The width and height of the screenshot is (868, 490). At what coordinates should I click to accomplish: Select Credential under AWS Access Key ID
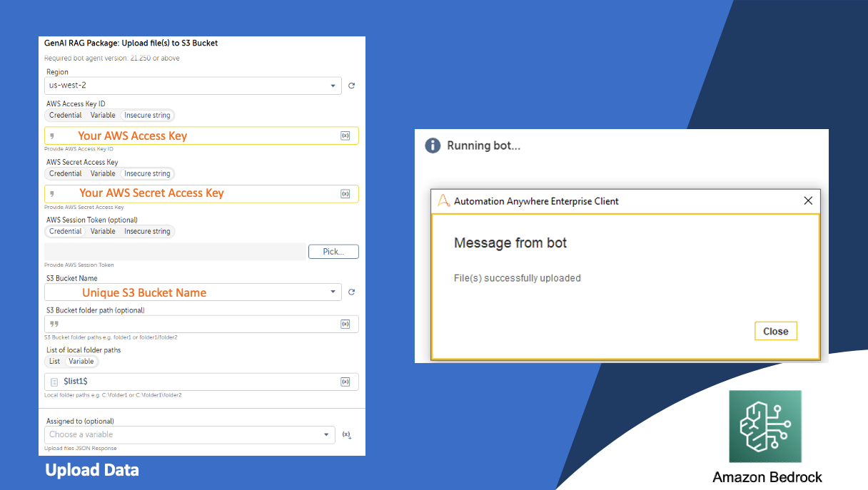click(x=66, y=116)
